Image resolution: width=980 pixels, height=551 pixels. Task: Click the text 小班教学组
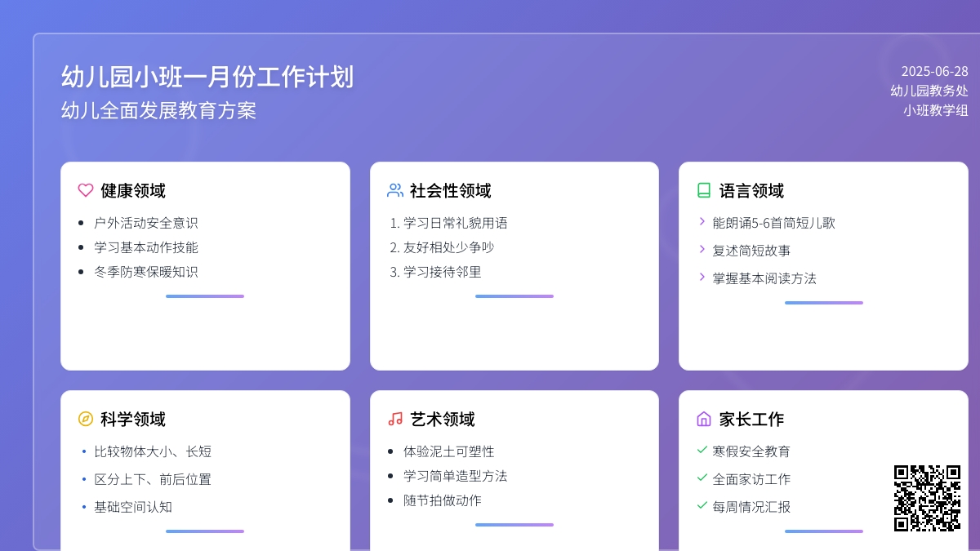(936, 110)
